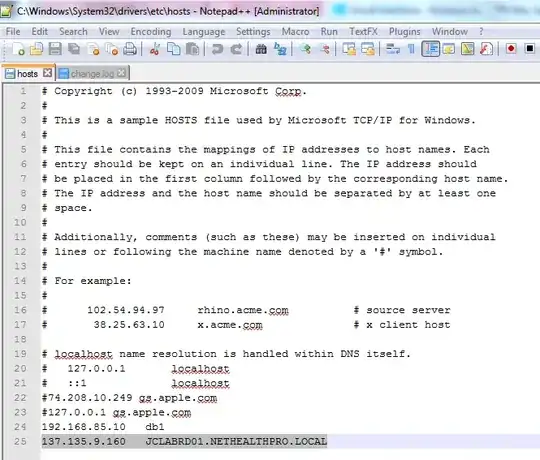
Task: Click line number 25 in the margin
Action: [x=20, y=441]
